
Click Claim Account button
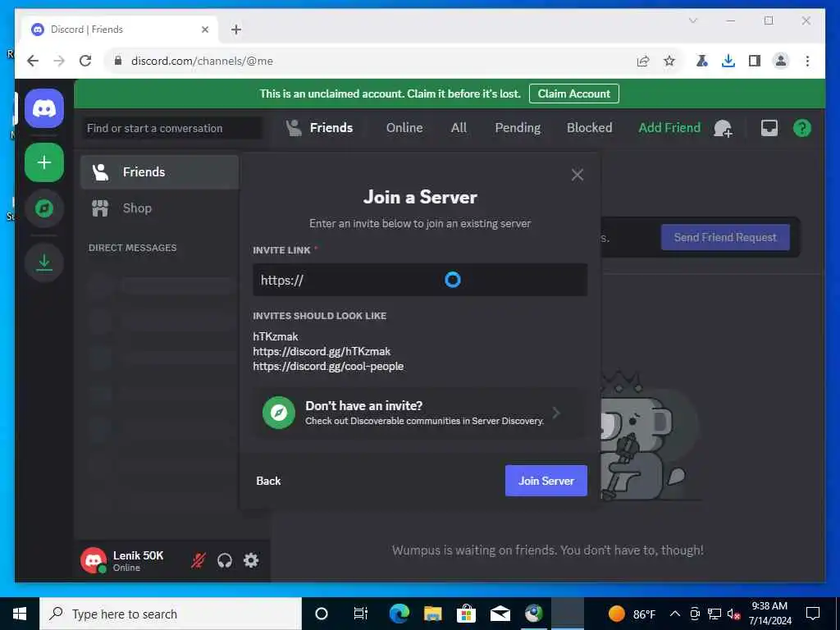tap(573, 94)
